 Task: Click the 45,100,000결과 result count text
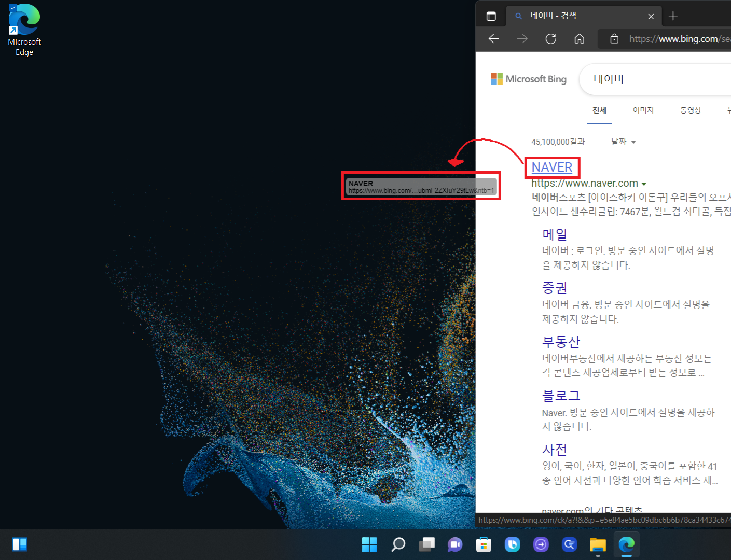coord(558,142)
